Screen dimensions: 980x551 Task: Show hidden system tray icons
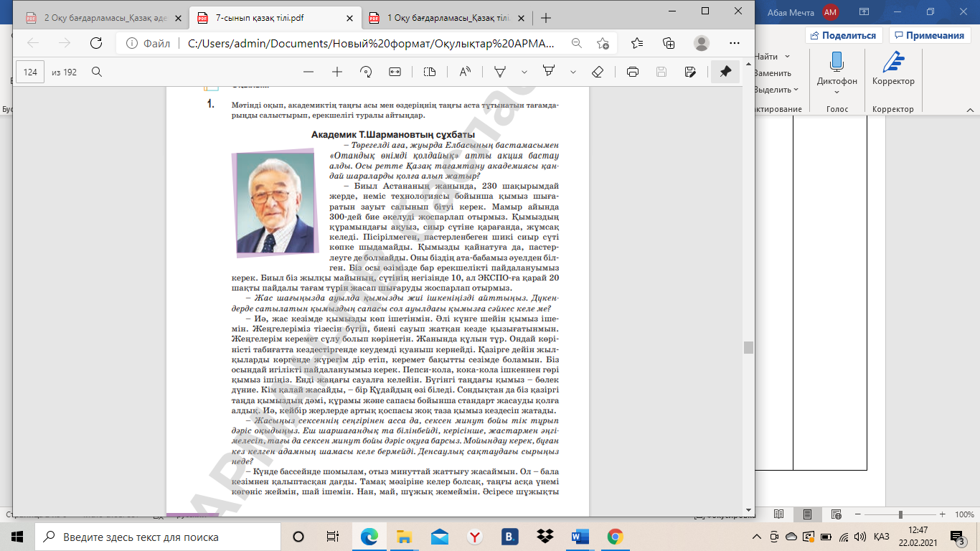click(x=756, y=537)
